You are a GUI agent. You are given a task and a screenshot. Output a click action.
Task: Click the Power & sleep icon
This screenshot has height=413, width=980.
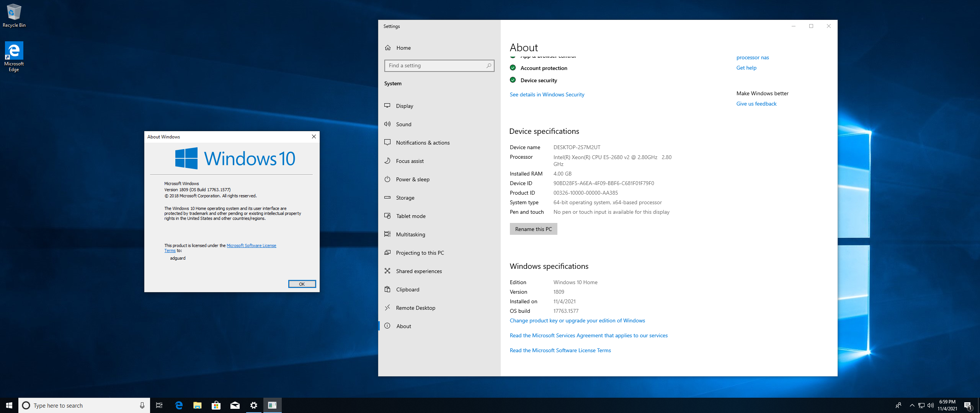point(387,179)
